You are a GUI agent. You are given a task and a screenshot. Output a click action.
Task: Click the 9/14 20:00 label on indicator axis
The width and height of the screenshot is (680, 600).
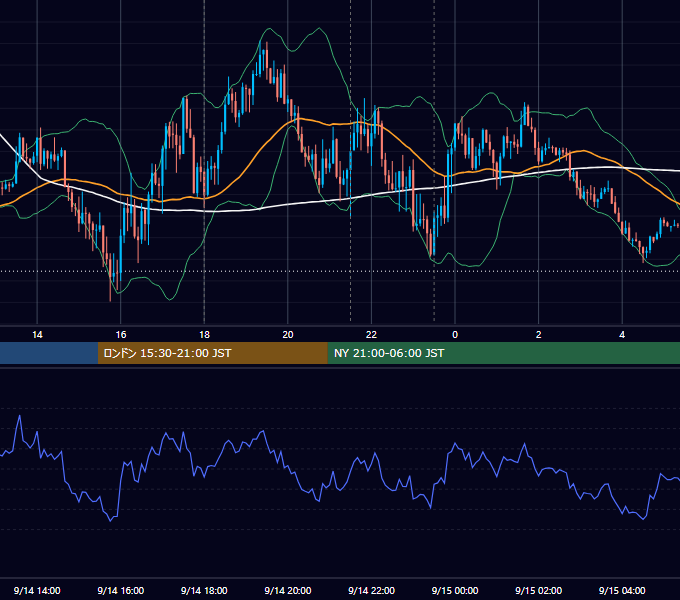coord(288,590)
